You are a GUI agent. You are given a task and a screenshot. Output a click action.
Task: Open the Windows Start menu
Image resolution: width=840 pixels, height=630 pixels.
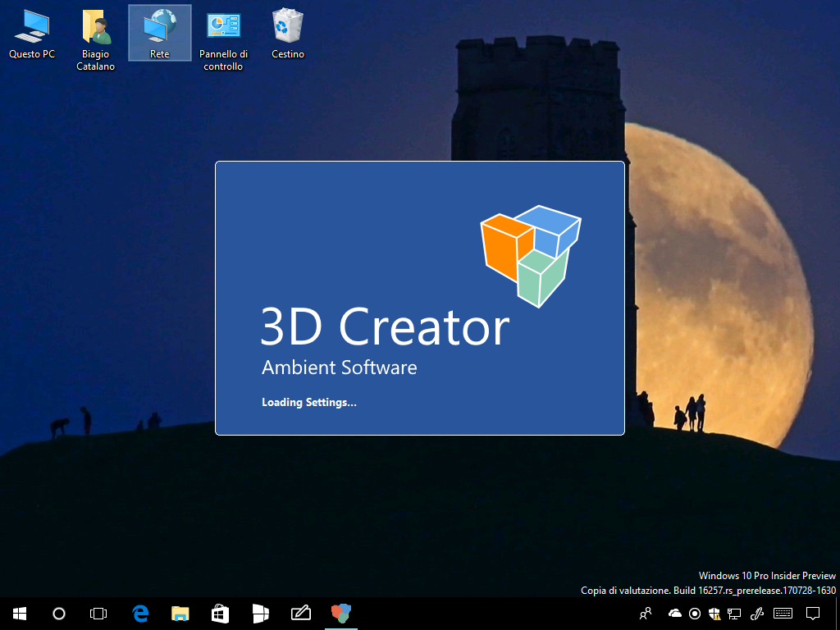20,614
